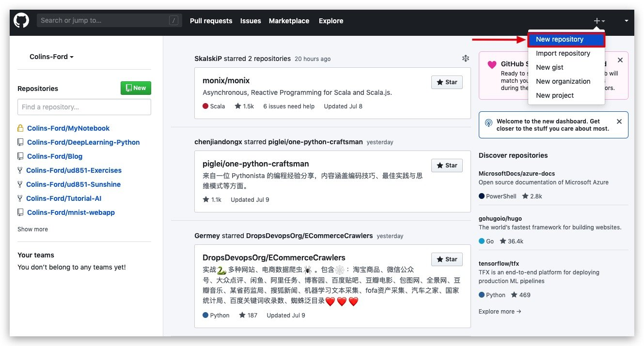This screenshot has width=644, height=346.
Task: Go to Marketplace in top nav
Action: (289, 21)
